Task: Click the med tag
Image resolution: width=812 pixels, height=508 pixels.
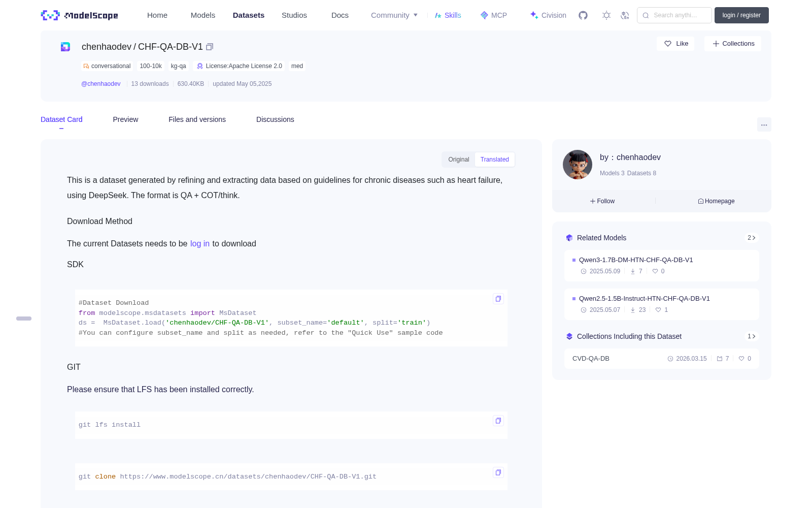Action: [297, 66]
